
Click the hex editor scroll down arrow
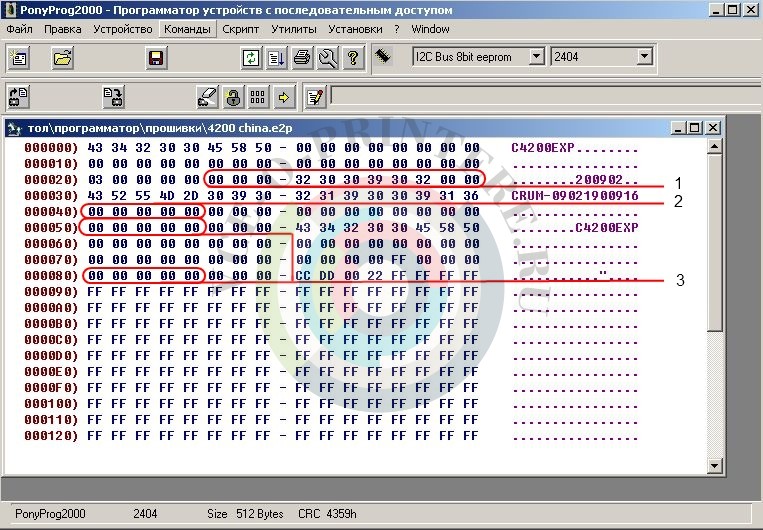coord(714,465)
